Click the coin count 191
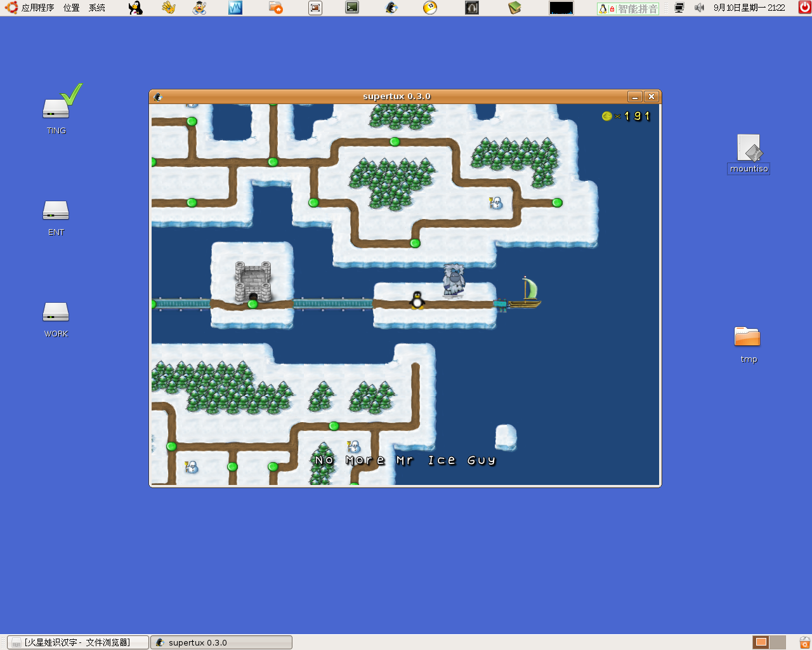This screenshot has height=650, width=812. click(638, 116)
